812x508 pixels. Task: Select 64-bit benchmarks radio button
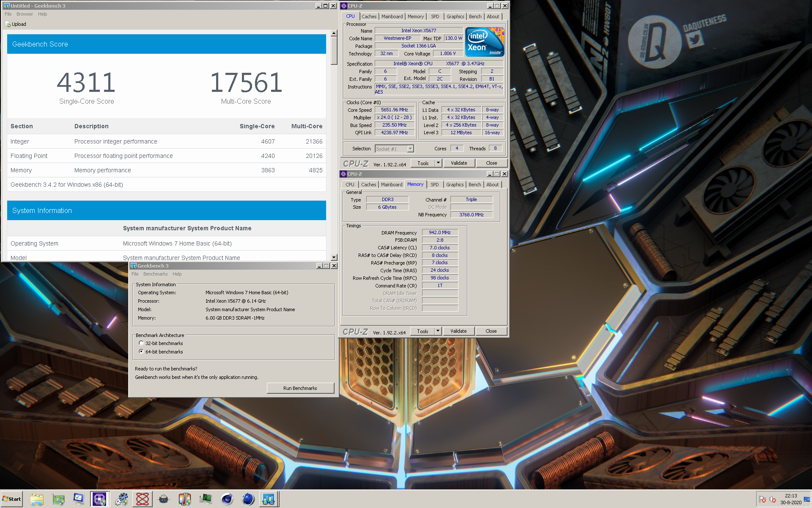(x=141, y=352)
